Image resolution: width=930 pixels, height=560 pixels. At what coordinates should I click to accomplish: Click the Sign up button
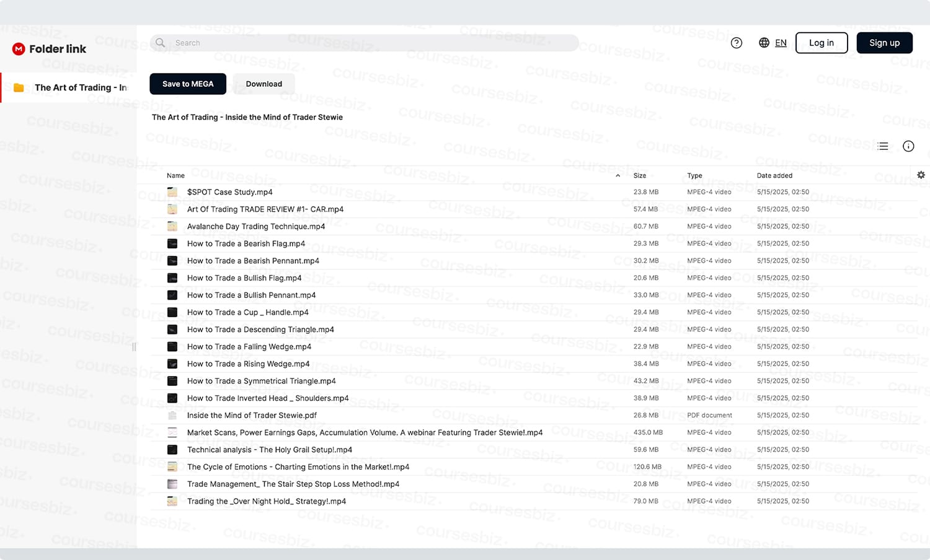[884, 43]
